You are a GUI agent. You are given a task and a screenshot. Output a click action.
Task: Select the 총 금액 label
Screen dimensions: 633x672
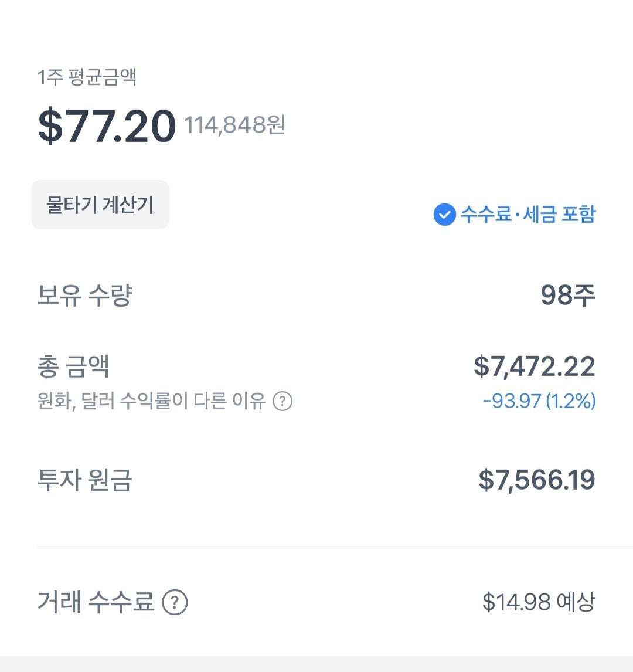pos(73,366)
